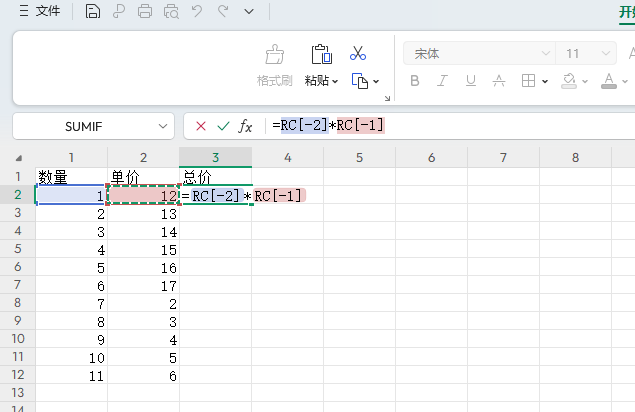Open the 宋体 font name dropdown
635x412 pixels.
coord(545,53)
